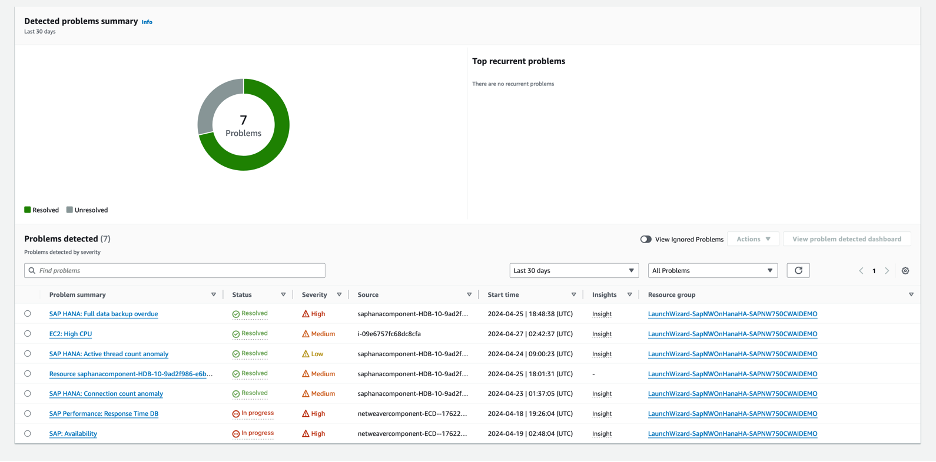936x462 pixels.
Task: Open resource group link in EC2: High CPU row
Action: tap(732, 334)
